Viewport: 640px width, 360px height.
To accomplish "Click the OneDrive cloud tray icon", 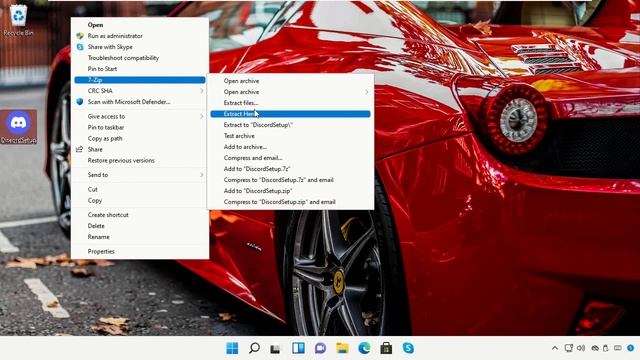I will (595, 348).
